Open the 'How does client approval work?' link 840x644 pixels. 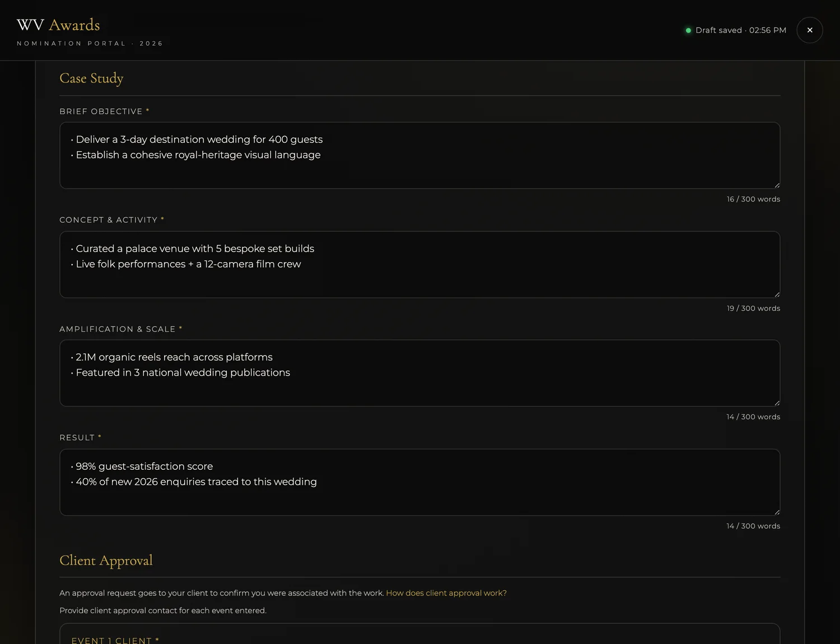[446, 593]
